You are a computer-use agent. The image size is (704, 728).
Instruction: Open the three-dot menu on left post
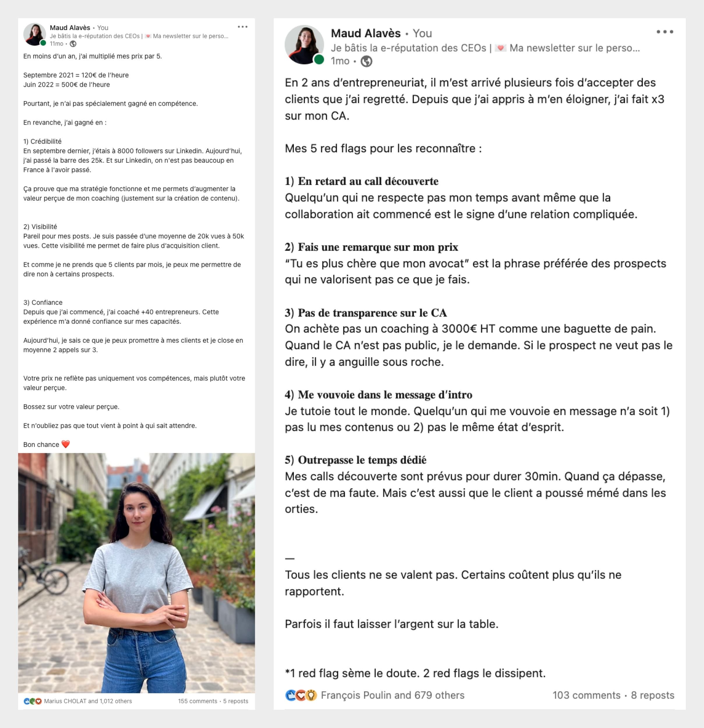coord(243,27)
